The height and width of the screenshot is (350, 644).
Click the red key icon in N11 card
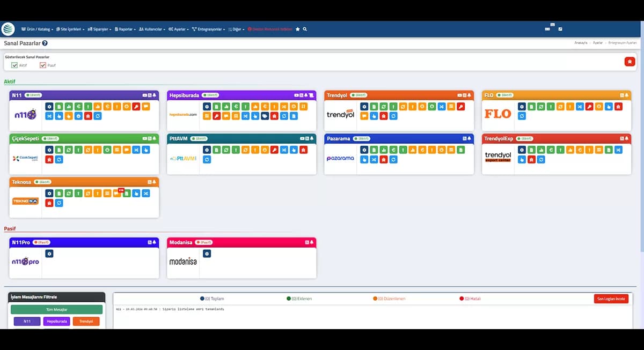tap(136, 106)
